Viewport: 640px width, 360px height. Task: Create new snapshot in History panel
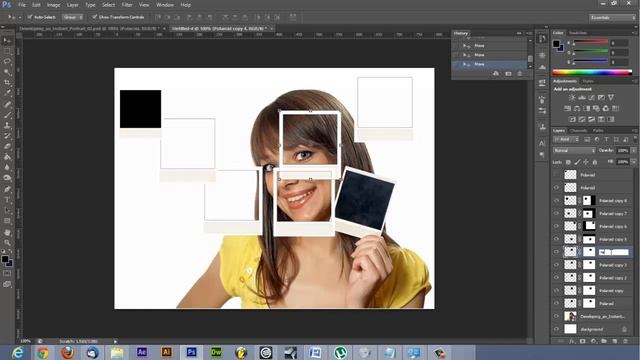pyautogui.click(x=508, y=73)
